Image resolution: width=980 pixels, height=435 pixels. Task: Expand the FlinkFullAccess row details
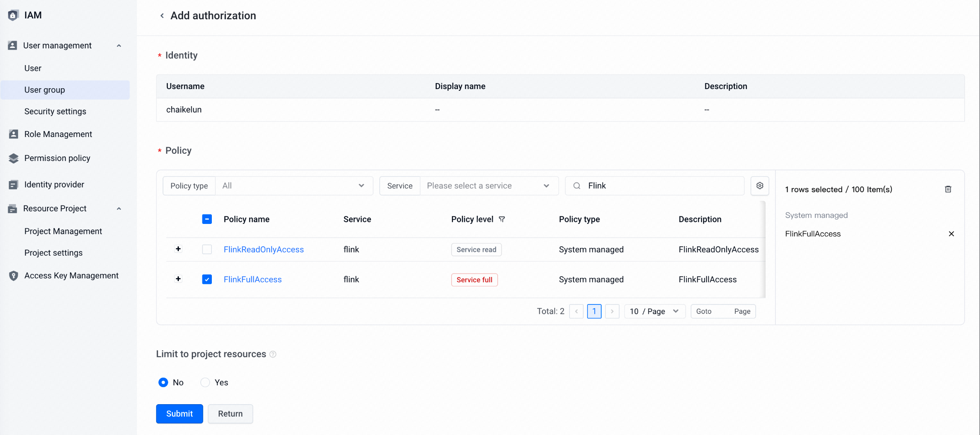pos(178,279)
